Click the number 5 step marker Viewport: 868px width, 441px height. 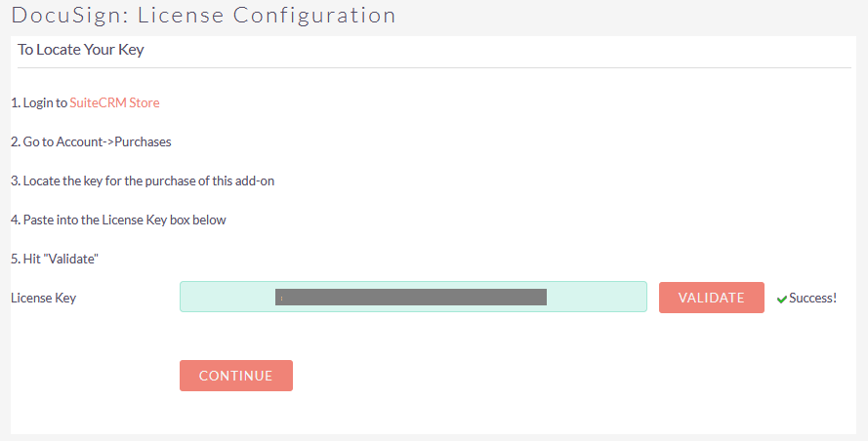[x=15, y=259]
